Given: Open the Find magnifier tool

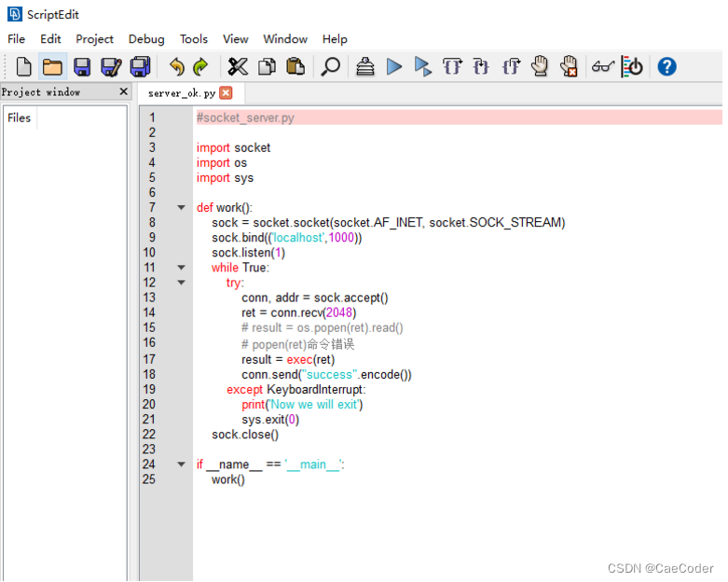Looking at the screenshot, I should [330, 66].
